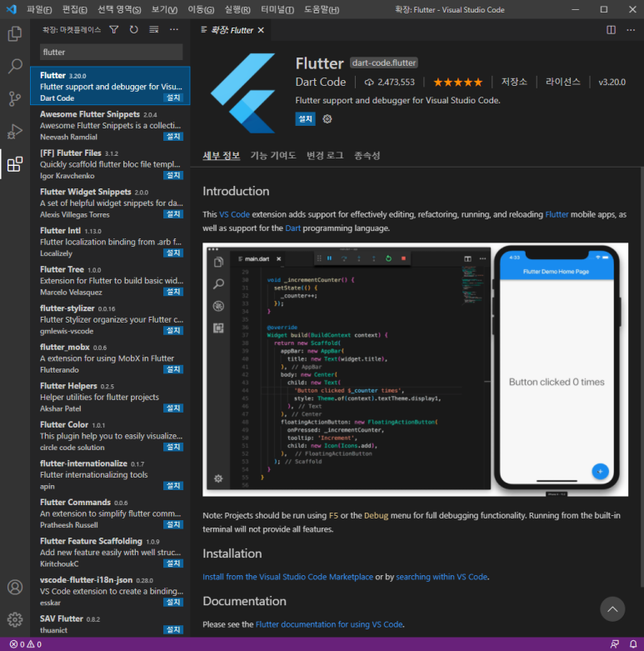Select flutter_mobx extension in list

click(110, 358)
